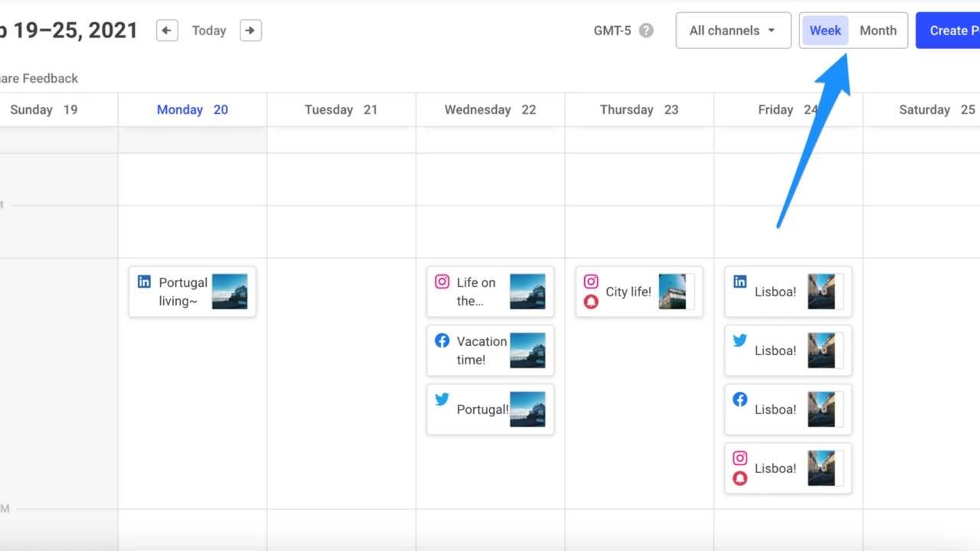Click the 'Portugal!' post text
Viewport: 980px width, 551px height.
click(482, 409)
